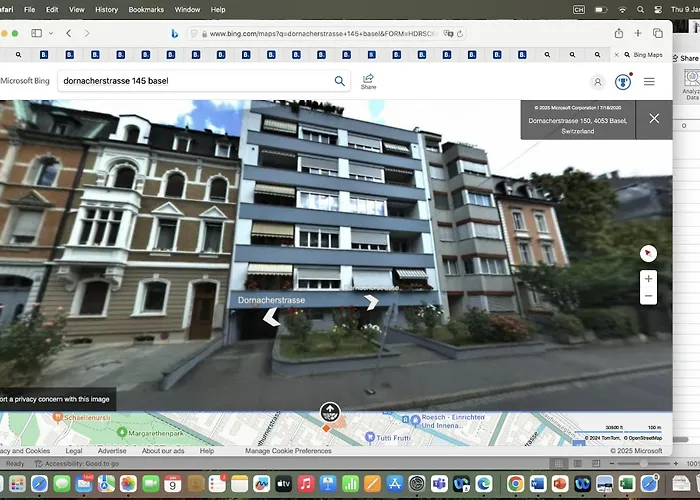Open the Help footer link
The width and height of the screenshot is (700, 500).
point(207,451)
